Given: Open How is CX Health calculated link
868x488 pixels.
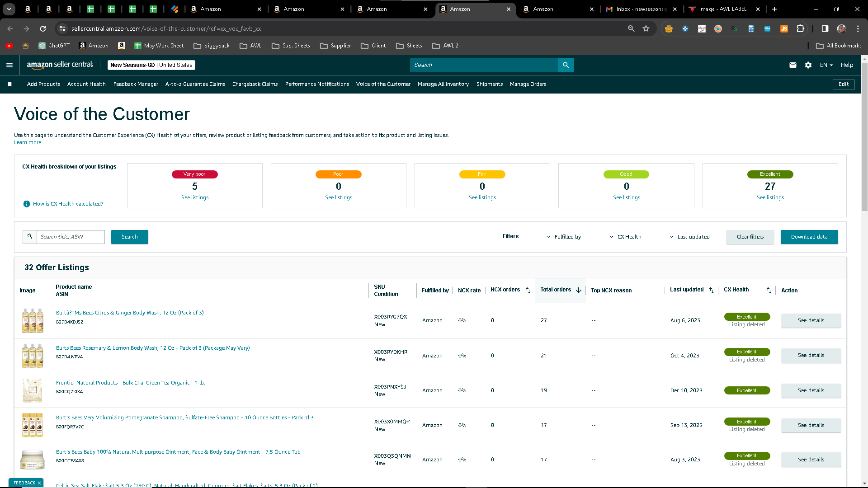Looking at the screenshot, I should [68, 204].
